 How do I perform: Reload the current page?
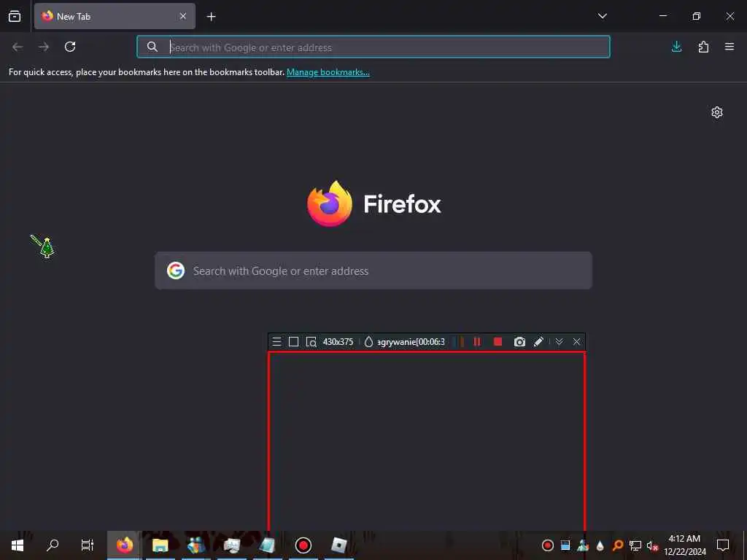pos(70,47)
